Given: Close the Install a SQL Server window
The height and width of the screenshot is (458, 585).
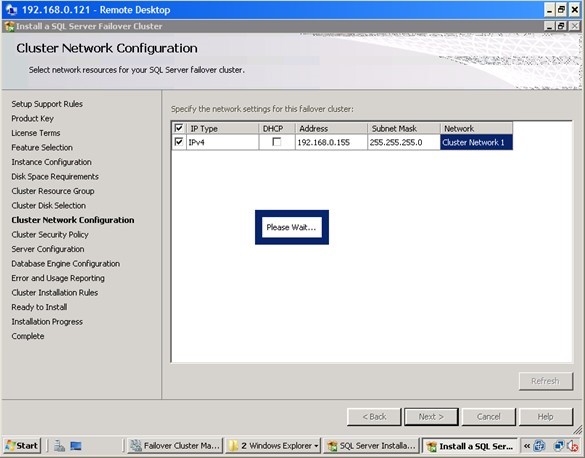Looking at the screenshot, I should point(575,26).
